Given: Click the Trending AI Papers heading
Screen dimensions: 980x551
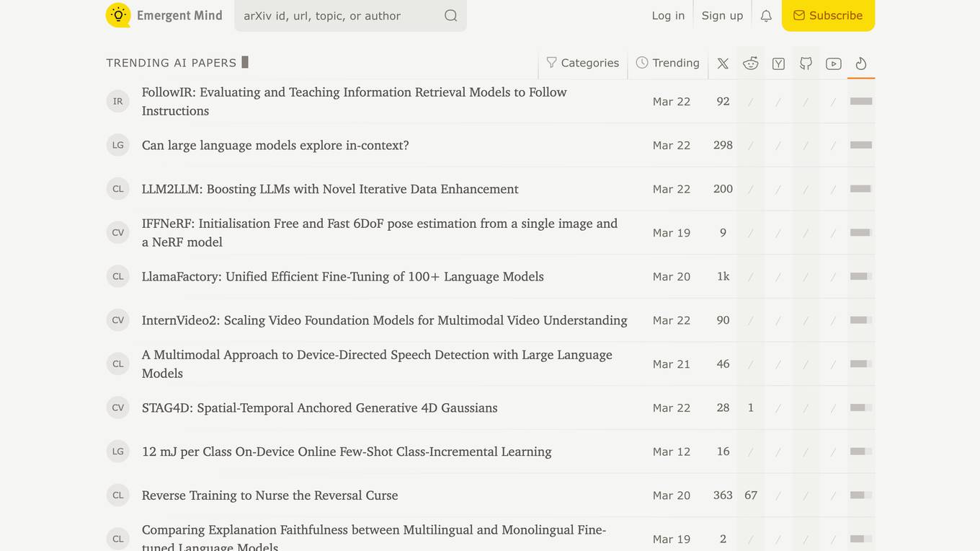Looking at the screenshot, I should 171,63.
